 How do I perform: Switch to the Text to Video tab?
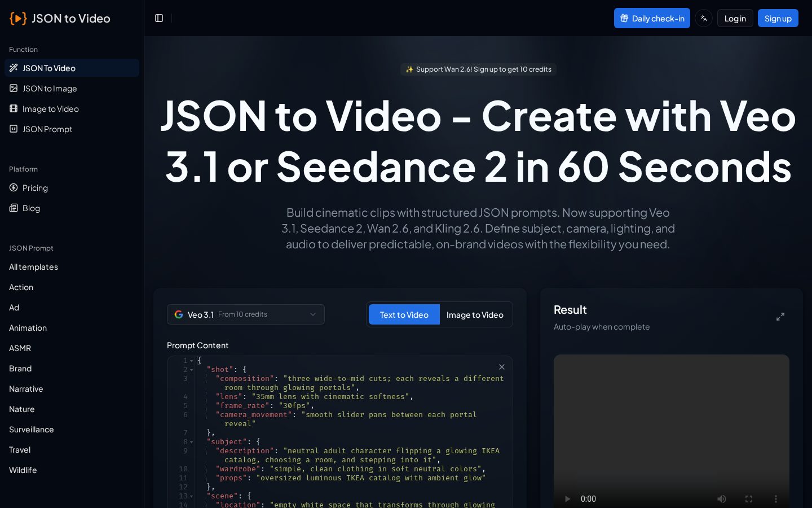404,314
